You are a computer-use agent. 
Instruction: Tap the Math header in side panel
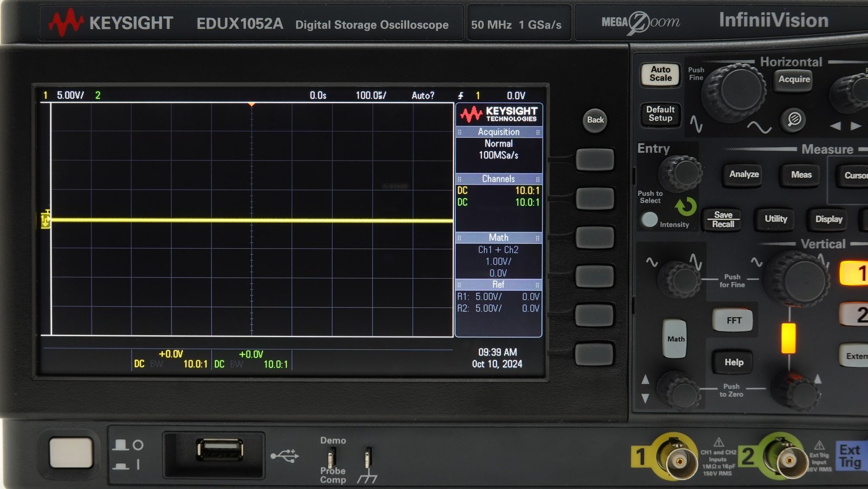[499, 238]
